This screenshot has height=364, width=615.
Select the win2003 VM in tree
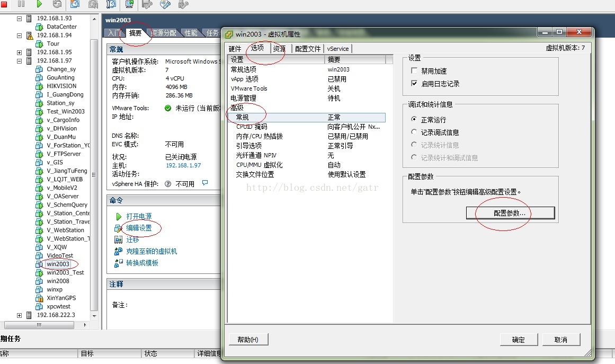[x=58, y=264]
